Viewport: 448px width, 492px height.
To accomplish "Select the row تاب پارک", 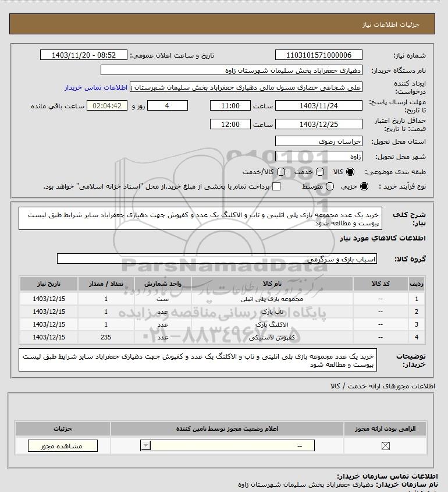I will (x=222, y=312).
